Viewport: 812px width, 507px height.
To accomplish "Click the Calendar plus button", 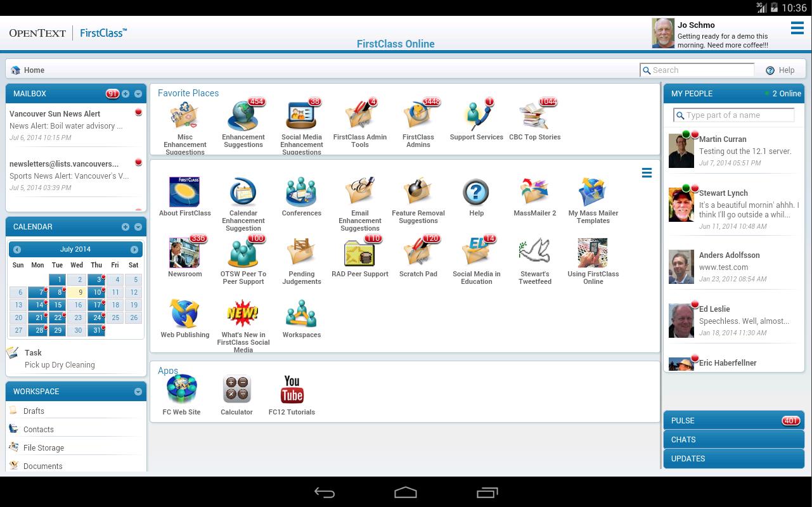I will pyautogui.click(x=126, y=227).
